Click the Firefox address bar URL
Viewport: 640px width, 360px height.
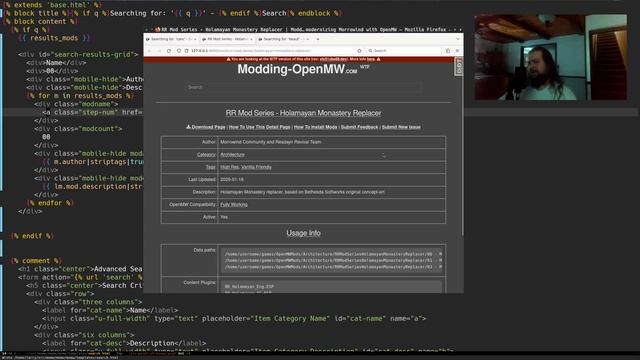251,51
